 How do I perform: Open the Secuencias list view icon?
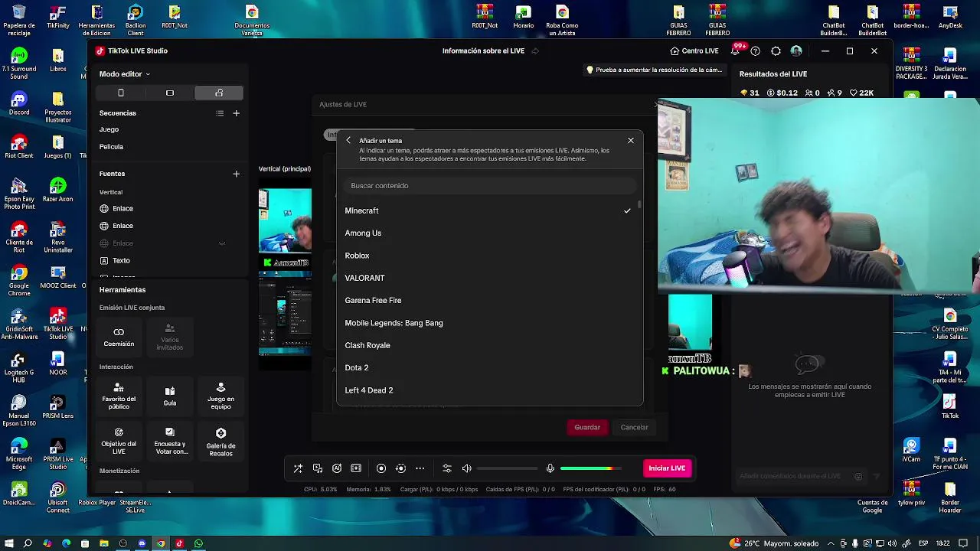pos(220,113)
